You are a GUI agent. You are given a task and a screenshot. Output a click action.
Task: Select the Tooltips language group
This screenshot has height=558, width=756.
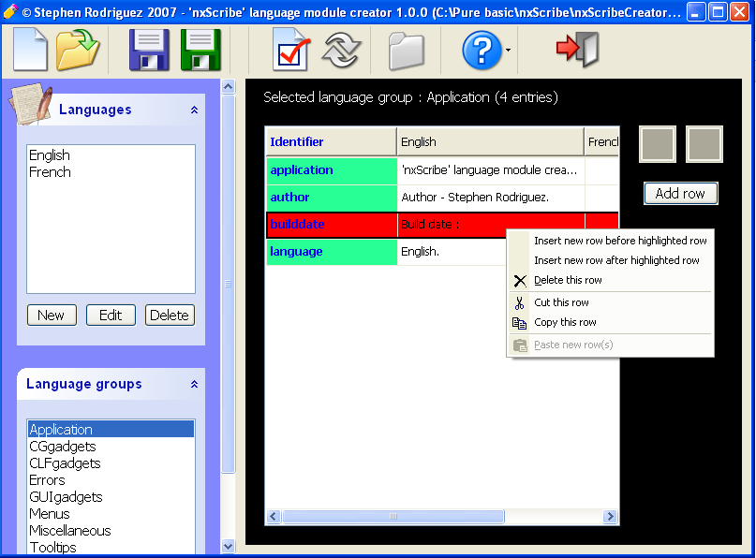(53, 548)
